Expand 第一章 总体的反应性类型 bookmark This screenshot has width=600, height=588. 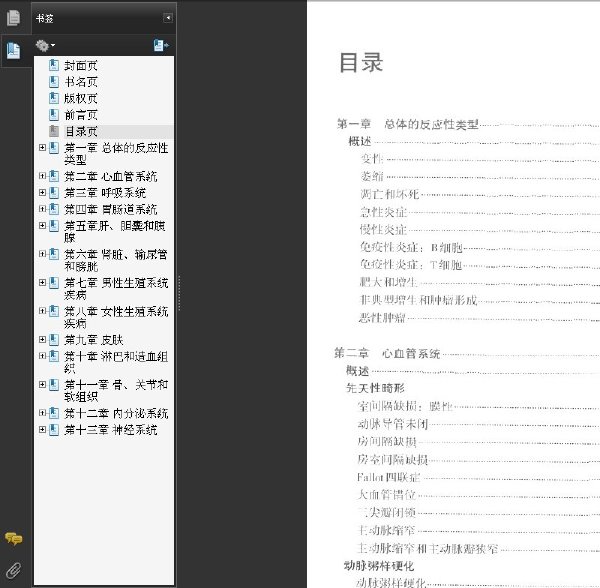[x=42, y=147]
